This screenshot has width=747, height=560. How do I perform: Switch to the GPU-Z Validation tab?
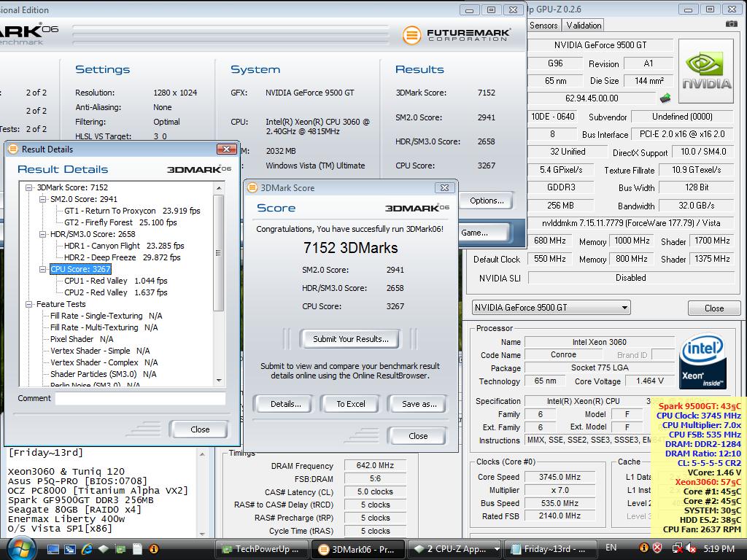[x=584, y=26]
